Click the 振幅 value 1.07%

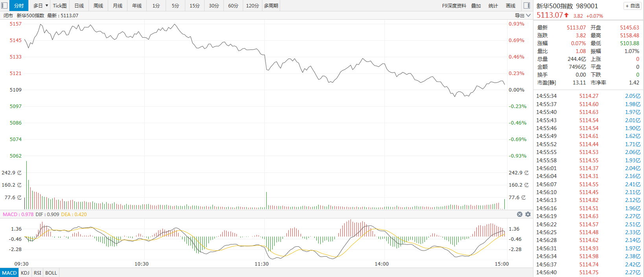632,51
